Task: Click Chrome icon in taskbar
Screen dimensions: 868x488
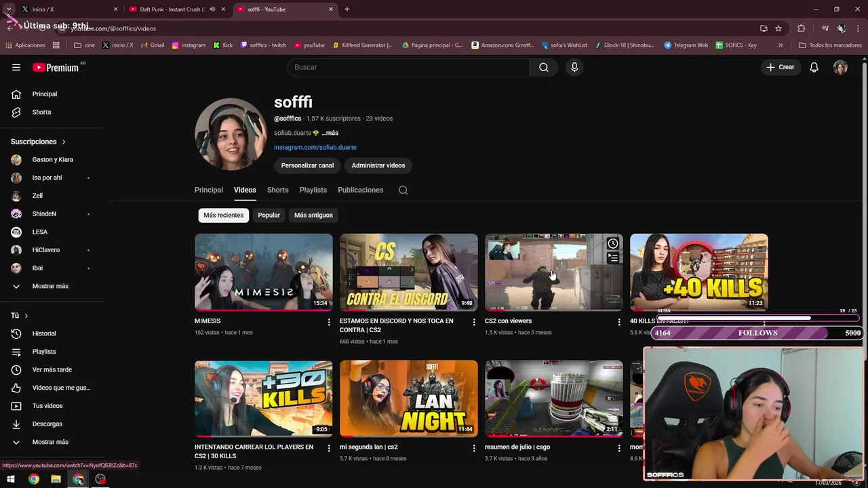Action: point(33,479)
